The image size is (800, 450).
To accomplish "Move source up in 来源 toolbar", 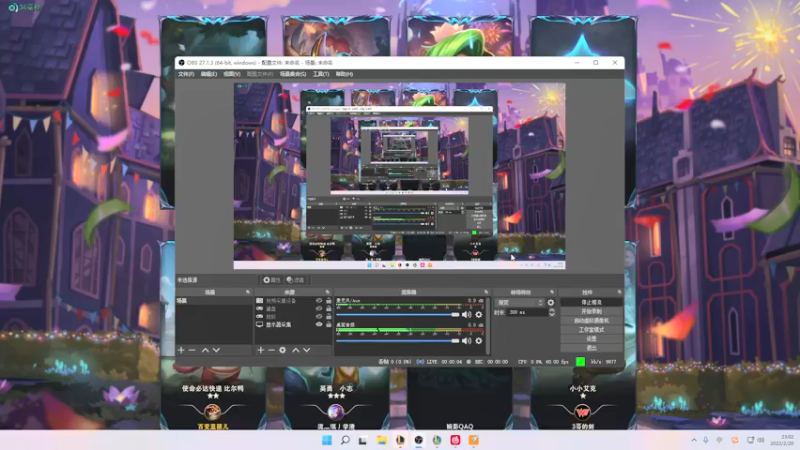I will point(295,350).
